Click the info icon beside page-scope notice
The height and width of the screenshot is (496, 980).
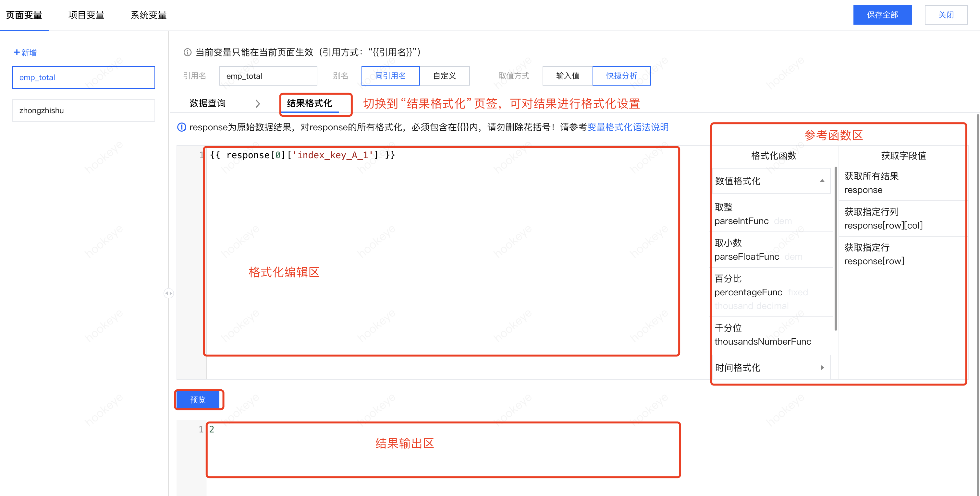187,52
